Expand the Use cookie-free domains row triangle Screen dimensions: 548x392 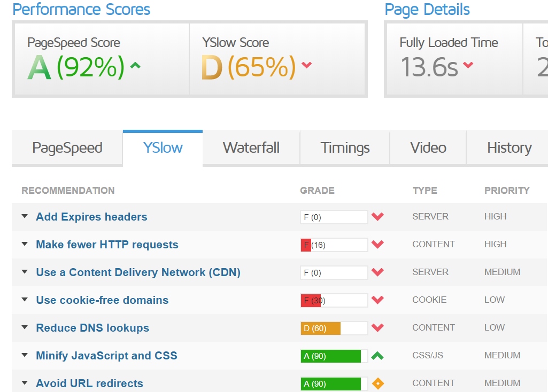25,300
